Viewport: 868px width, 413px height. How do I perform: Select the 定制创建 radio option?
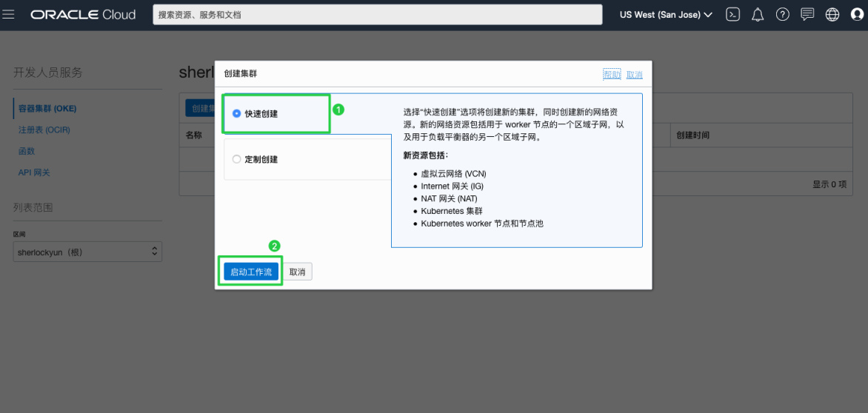(237, 159)
